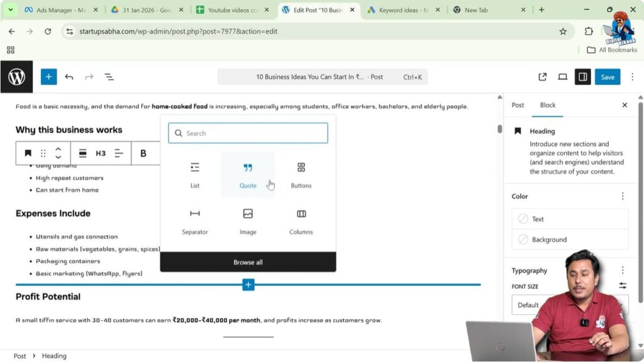Viewport: 644px width, 362px height.
Task: Toggle bold formatting
Action: [x=143, y=154]
